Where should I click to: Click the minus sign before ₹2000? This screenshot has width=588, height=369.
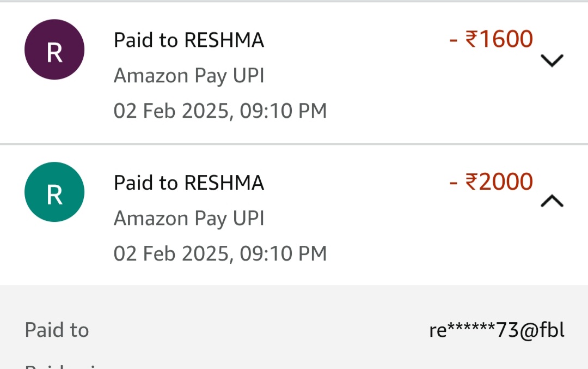pos(454,183)
